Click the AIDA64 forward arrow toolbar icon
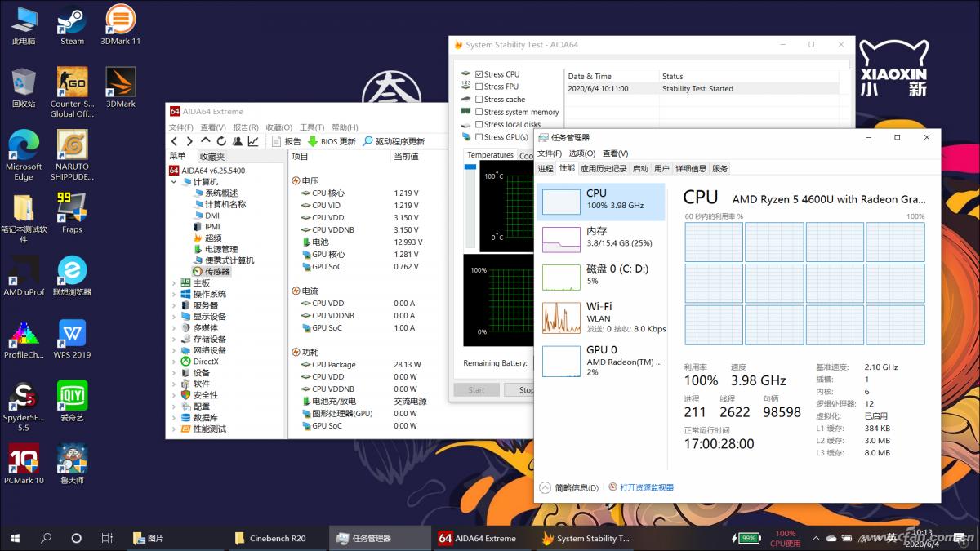Screen dimensions: 980x551 tap(189, 141)
